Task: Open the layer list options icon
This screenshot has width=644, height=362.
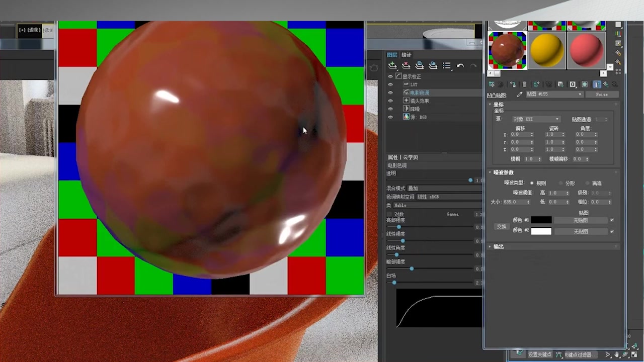Action: (447, 65)
